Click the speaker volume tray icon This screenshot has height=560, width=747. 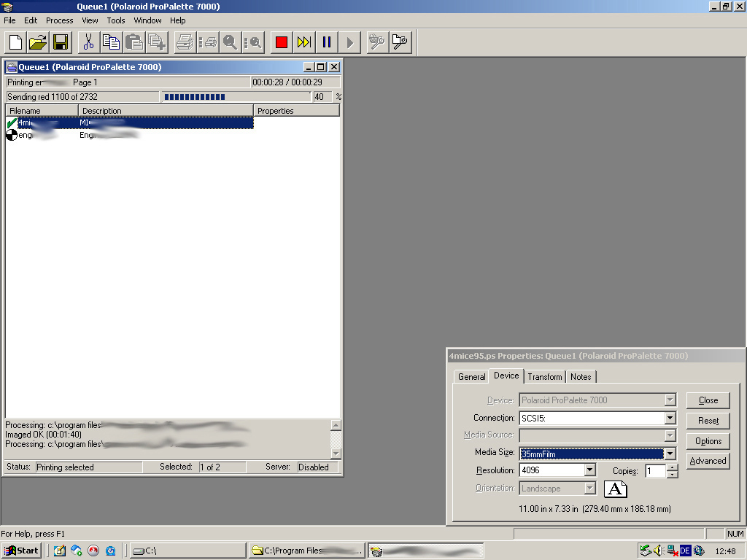click(x=659, y=551)
